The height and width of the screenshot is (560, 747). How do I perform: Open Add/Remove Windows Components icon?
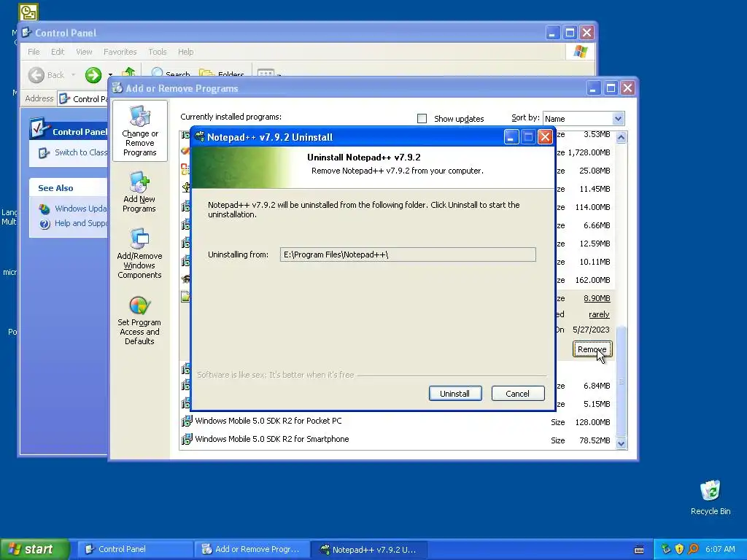coord(139,254)
